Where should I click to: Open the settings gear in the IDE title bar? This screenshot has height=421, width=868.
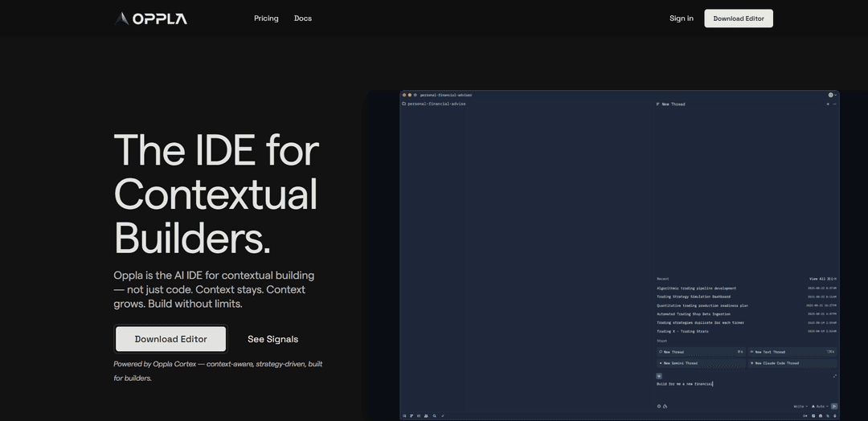(x=830, y=95)
